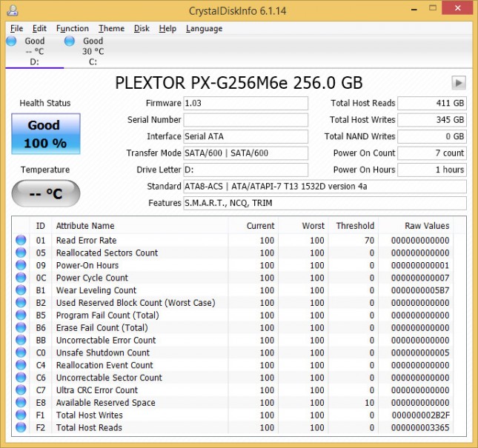478x448 pixels.
Task: Click the Total NAND Writes 0 GB value
Action: click(x=432, y=136)
